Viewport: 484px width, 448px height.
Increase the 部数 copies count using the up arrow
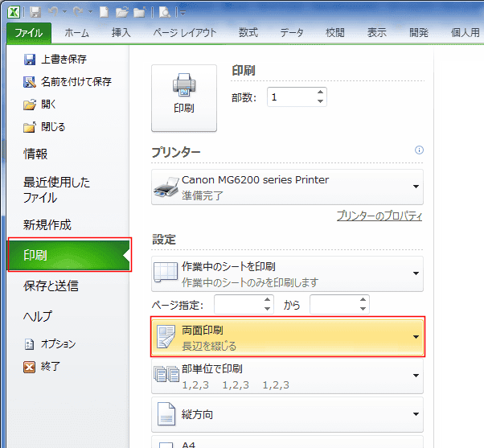[x=321, y=92]
